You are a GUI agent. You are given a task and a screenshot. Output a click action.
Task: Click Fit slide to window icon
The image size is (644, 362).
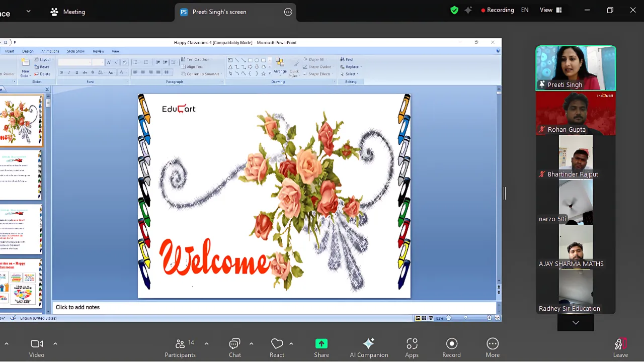click(x=498, y=318)
